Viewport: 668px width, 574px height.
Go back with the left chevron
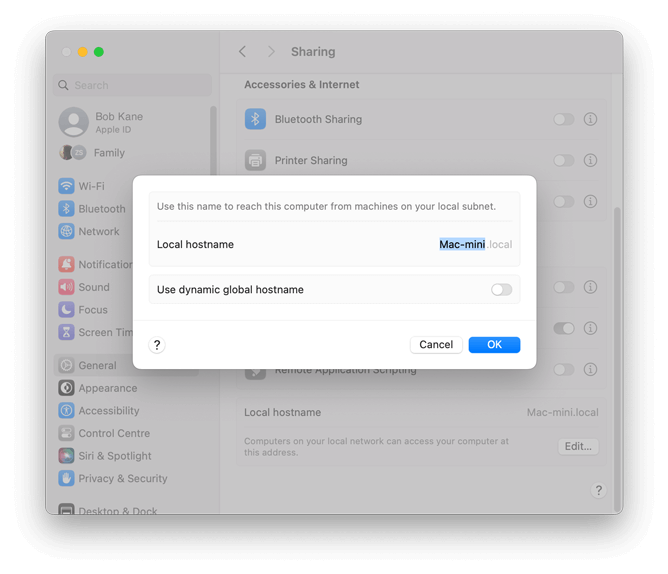pyautogui.click(x=242, y=52)
